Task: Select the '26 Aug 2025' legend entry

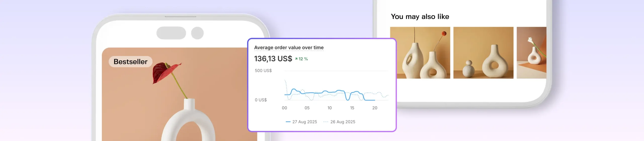Action: click(x=339, y=122)
